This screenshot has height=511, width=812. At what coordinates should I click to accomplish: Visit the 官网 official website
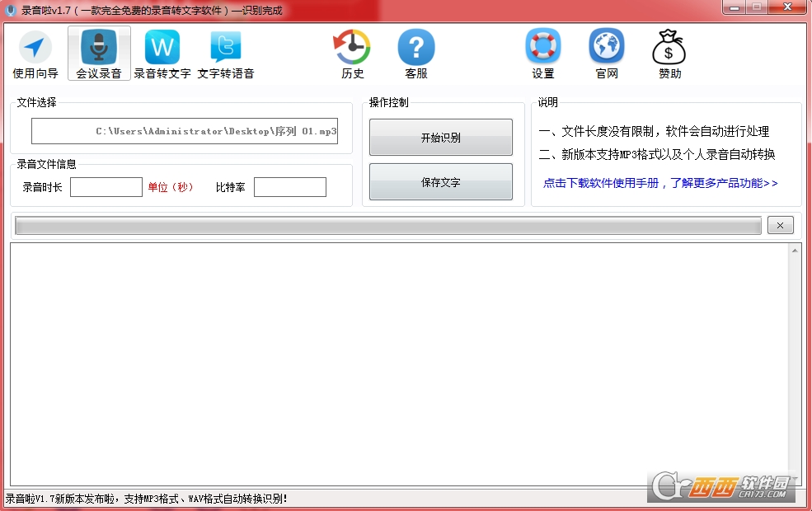coord(607,54)
